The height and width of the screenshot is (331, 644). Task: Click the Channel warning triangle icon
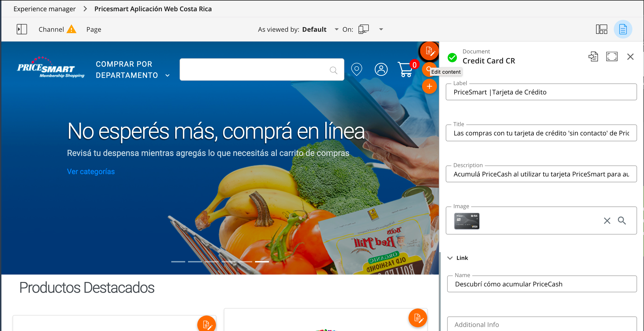71,29
